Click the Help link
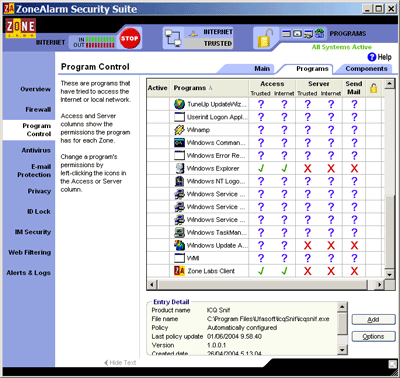This screenshot has width=400, height=378. [x=384, y=57]
